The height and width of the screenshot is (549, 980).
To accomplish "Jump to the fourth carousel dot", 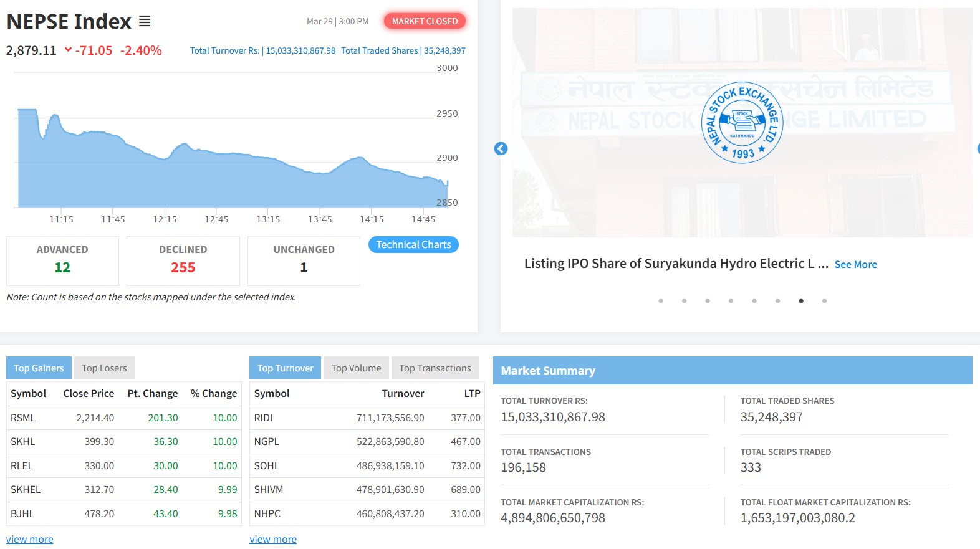I will click(x=731, y=301).
